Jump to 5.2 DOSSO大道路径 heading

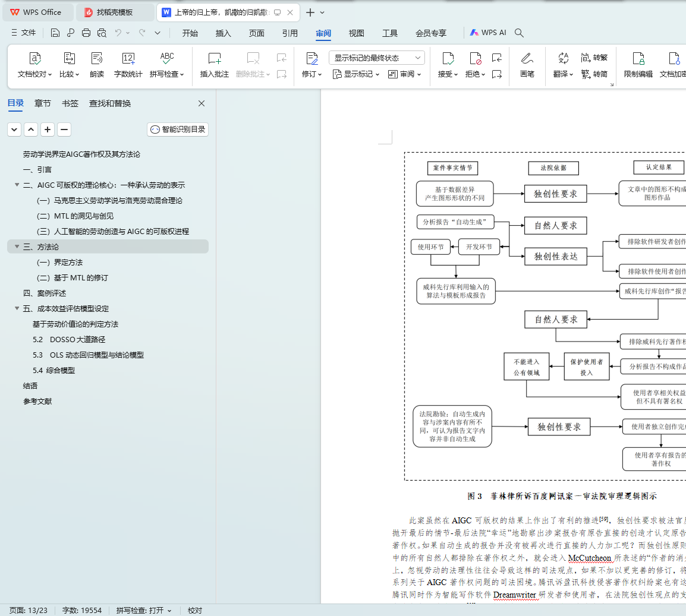(x=69, y=339)
